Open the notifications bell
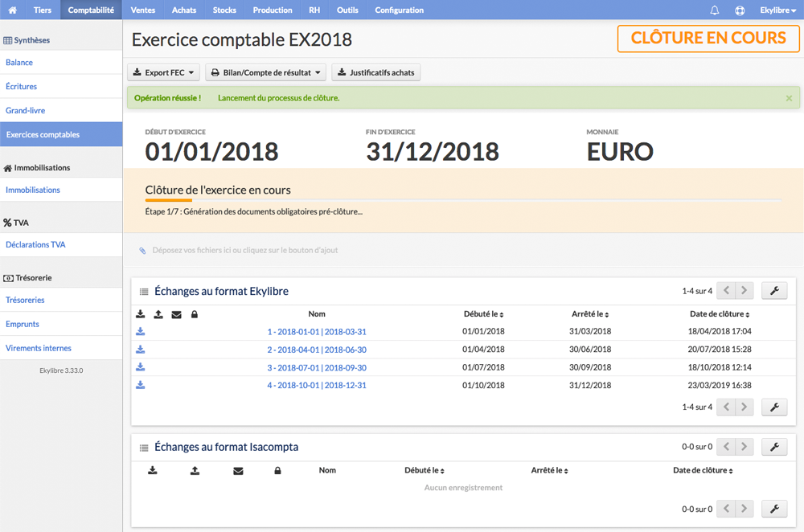804x532 pixels. click(714, 10)
